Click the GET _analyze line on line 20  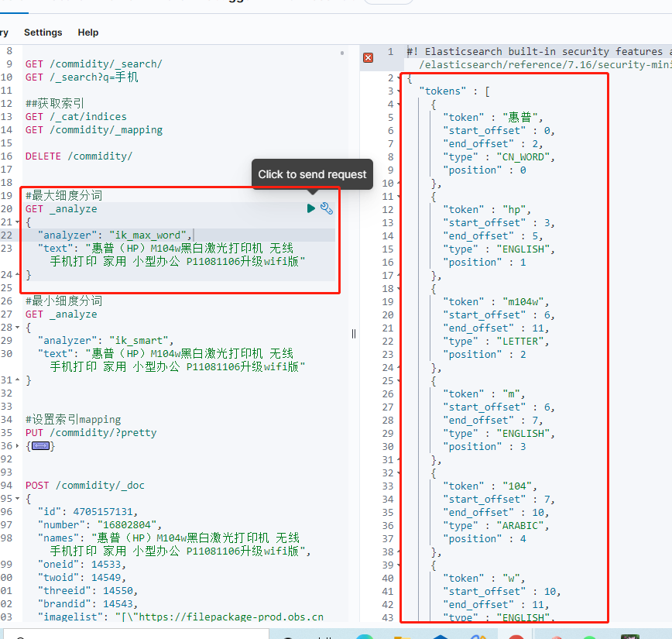tap(61, 209)
